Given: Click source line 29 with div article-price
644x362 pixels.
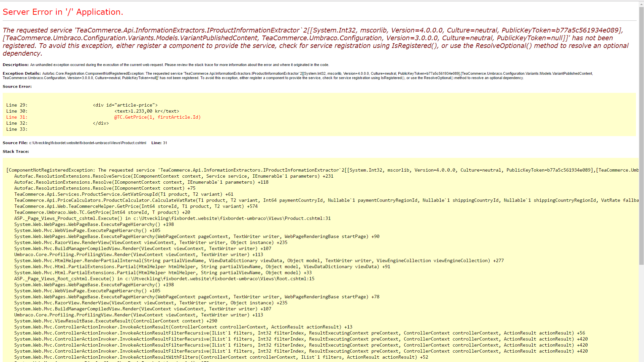Looking at the screenshot, I should click(x=82, y=105).
